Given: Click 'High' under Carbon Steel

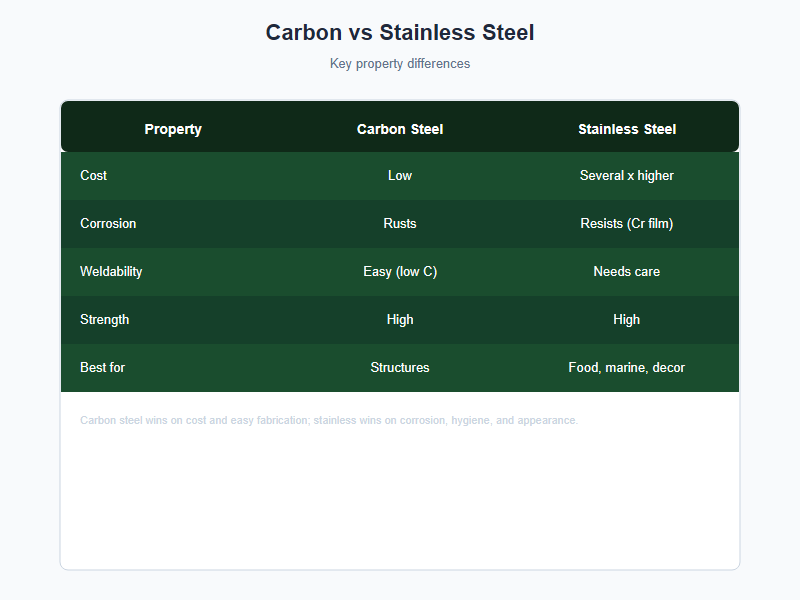Looking at the screenshot, I should tap(399, 319).
